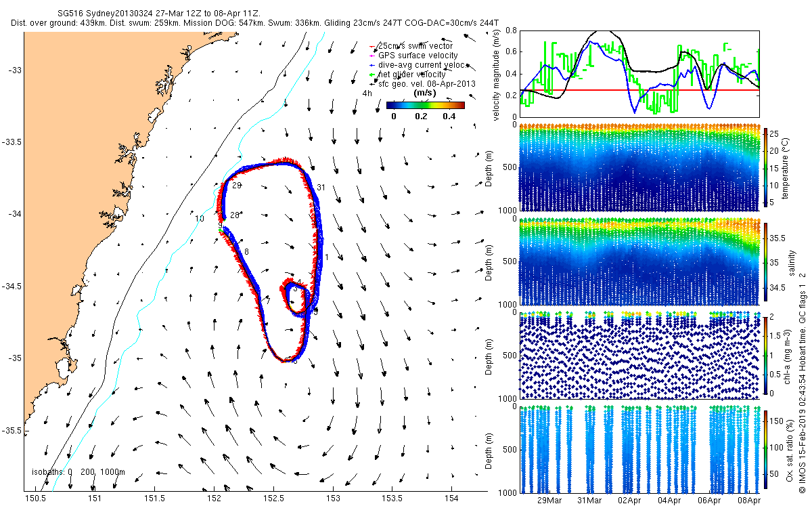Click latitude tick '-33' on the map axis
Image resolution: width=812 pixels, height=508 pixels.
tap(14, 70)
